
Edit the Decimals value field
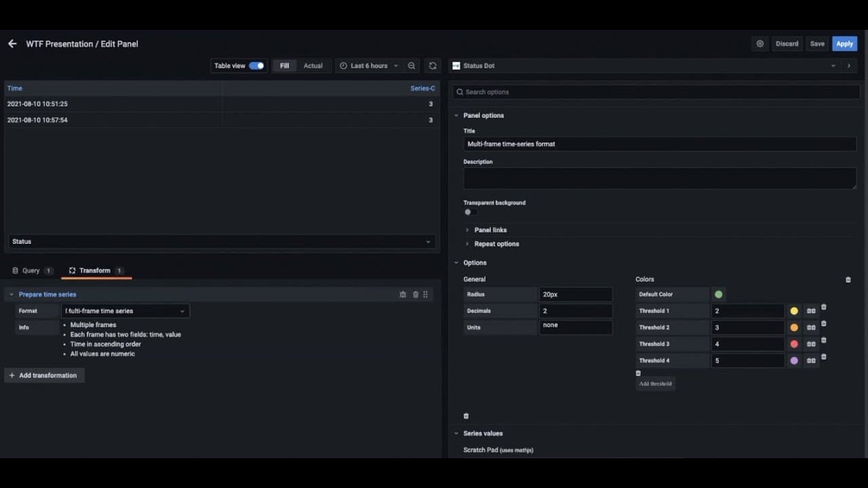[576, 311]
